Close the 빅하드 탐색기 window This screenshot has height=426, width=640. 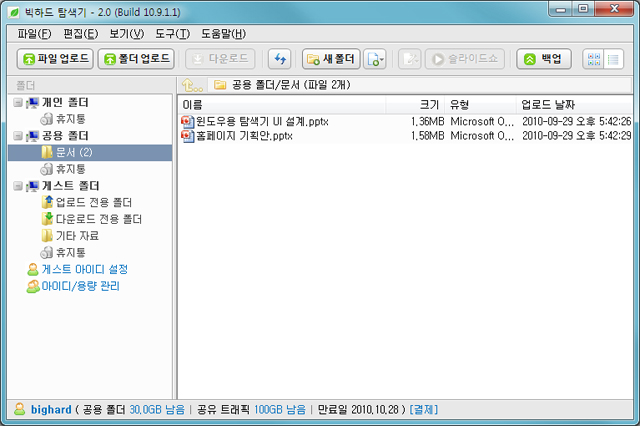tap(614, 9)
